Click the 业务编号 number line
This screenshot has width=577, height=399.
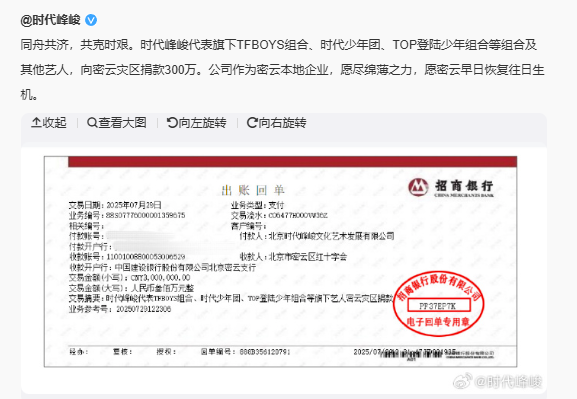coord(127,215)
